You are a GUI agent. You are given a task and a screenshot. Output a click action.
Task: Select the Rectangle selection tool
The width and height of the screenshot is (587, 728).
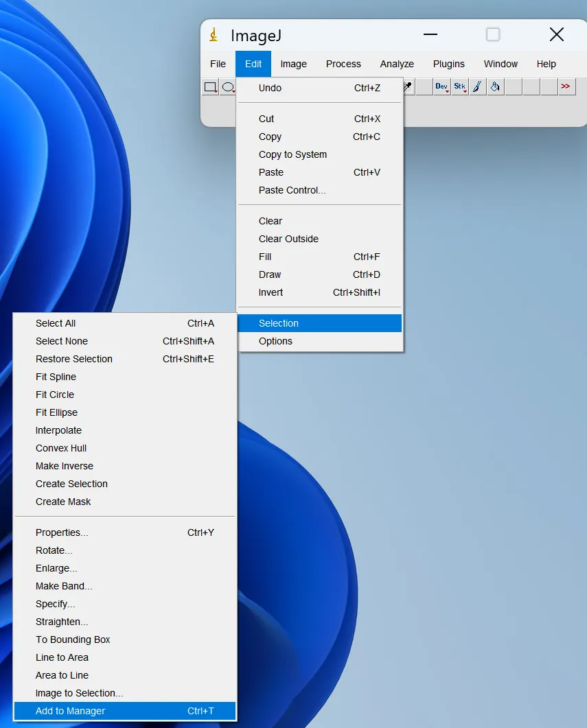[x=211, y=87]
